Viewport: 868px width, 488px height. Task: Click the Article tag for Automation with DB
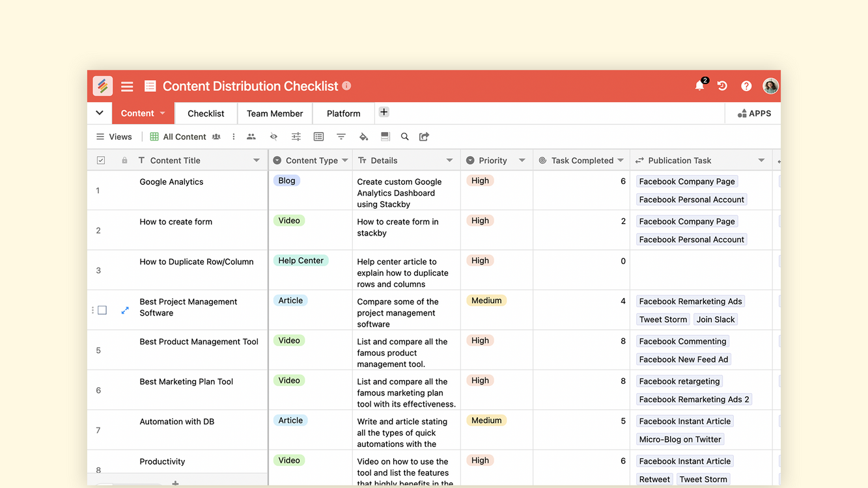[290, 420]
